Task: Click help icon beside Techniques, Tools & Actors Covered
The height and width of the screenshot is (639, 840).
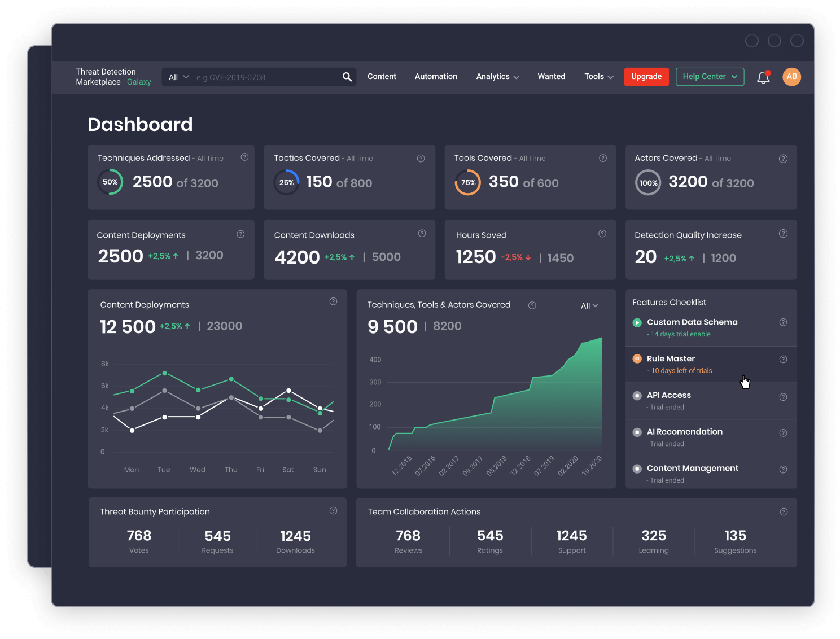Action: tap(532, 305)
